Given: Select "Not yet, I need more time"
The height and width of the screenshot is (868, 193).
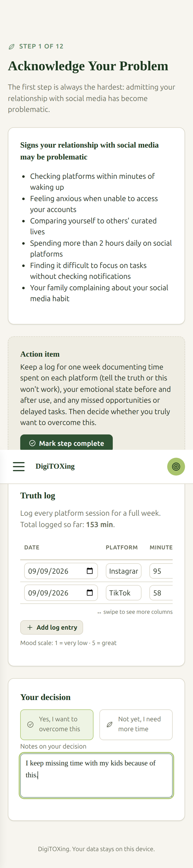Looking at the screenshot, I should click(136, 724).
